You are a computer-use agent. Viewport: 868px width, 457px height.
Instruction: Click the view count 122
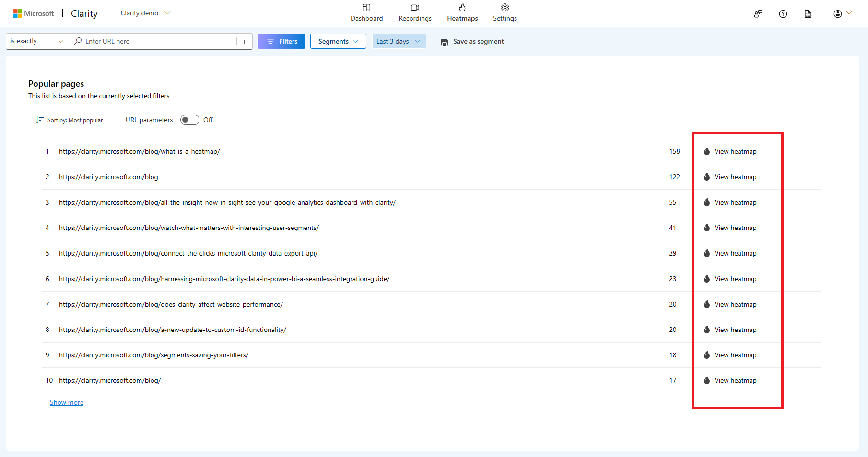click(674, 177)
